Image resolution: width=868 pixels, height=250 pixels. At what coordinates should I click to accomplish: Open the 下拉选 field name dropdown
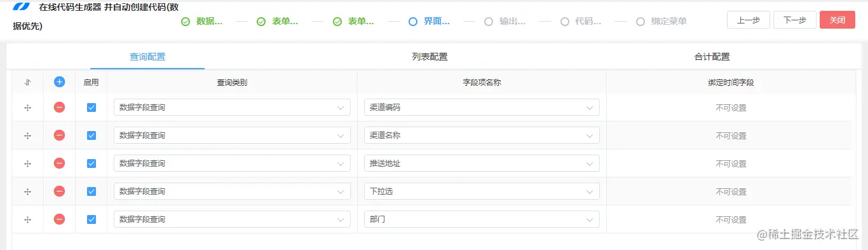click(482, 191)
